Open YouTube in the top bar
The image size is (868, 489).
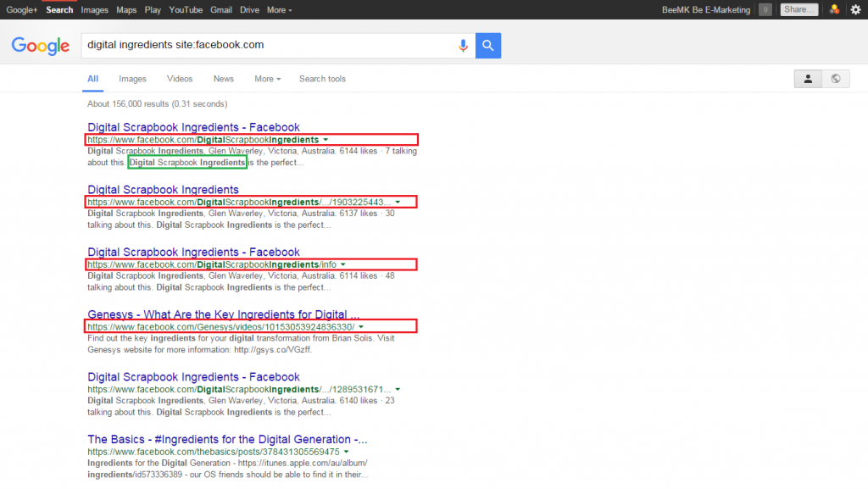(x=186, y=10)
